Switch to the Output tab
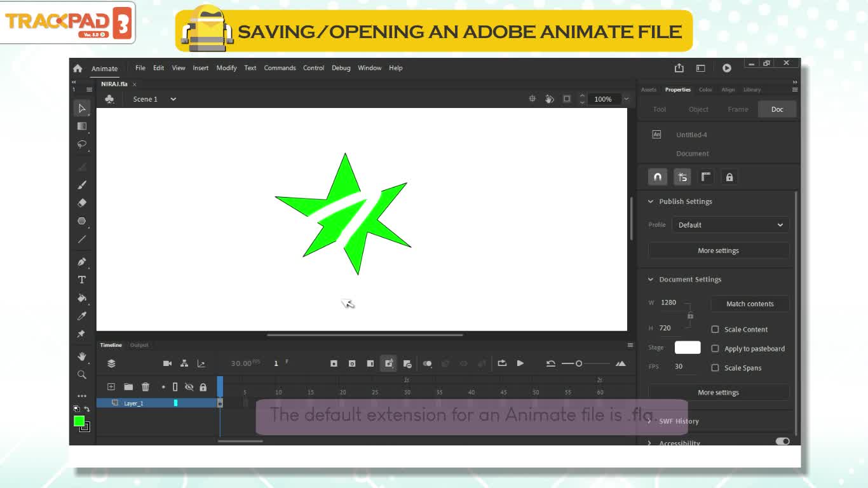Screen dimensions: 868x488 point(139,345)
